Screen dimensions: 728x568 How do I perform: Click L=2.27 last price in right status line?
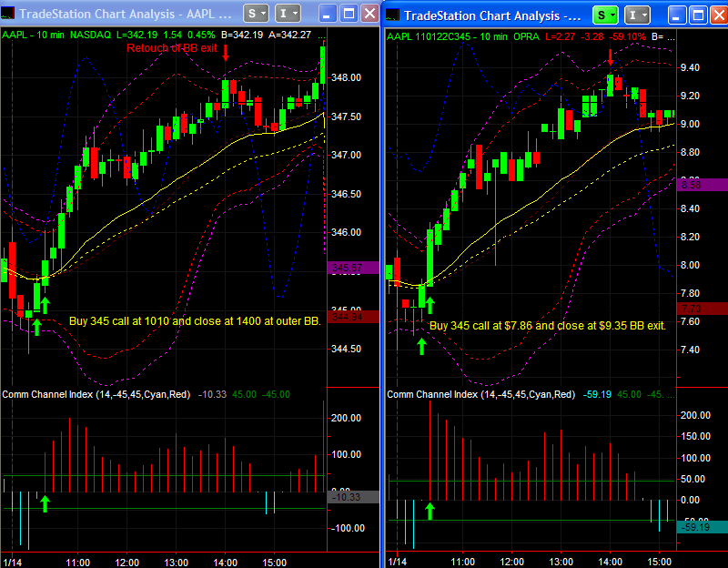560,36
